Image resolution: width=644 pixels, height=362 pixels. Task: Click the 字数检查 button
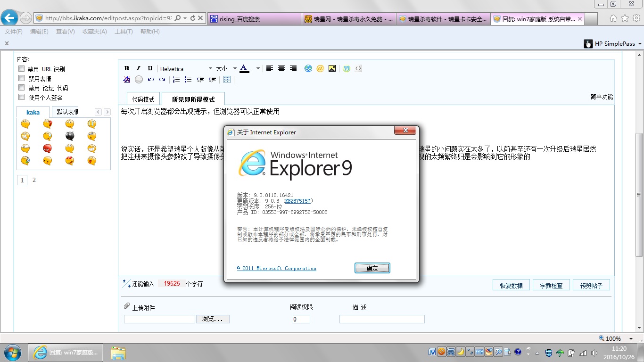pos(551,285)
